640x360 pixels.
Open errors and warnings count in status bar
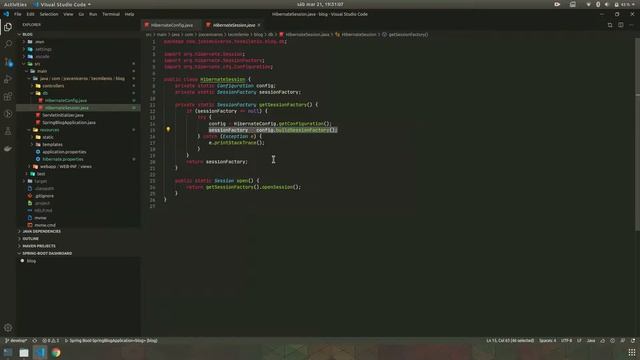click(51, 340)
